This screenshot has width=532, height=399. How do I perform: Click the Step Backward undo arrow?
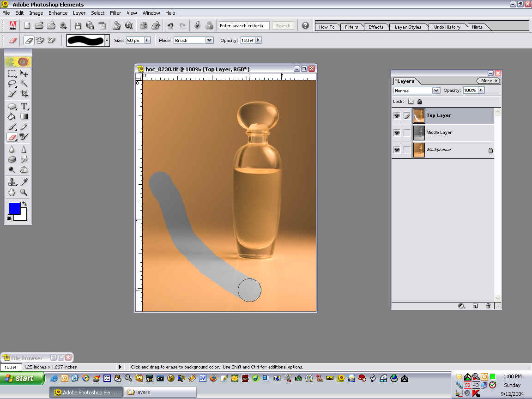point(170,26)
